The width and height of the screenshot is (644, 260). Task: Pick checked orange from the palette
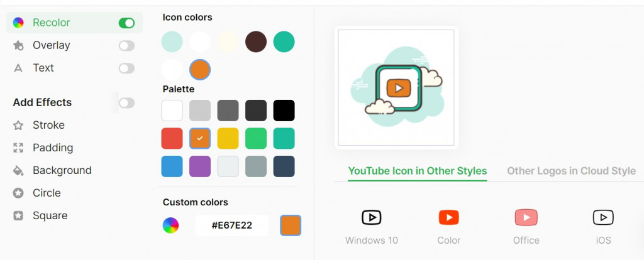200,138
